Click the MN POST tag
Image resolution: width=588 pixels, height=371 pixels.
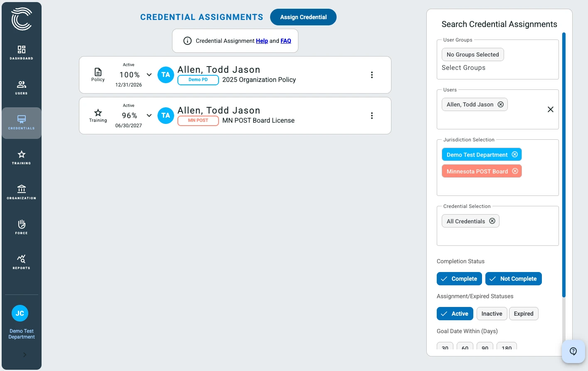click(x=198, y=121)
